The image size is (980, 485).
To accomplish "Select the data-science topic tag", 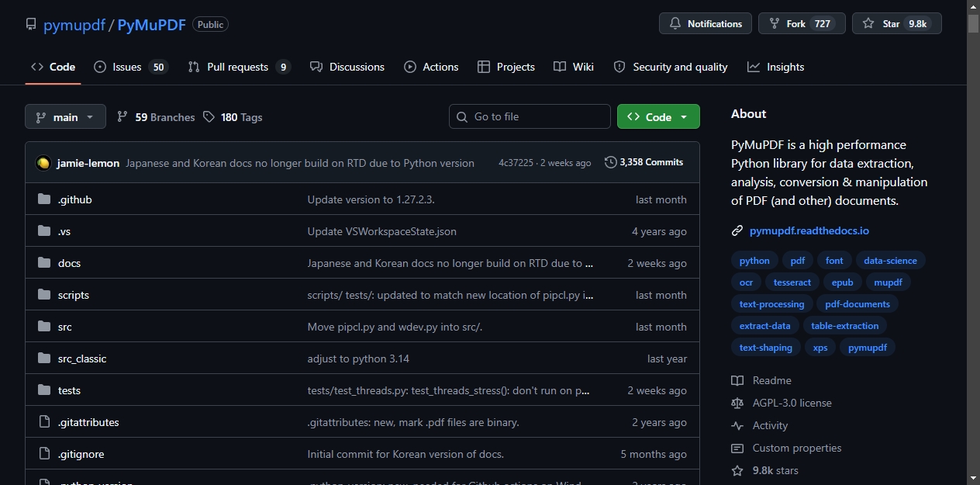I will coord(890,261).
